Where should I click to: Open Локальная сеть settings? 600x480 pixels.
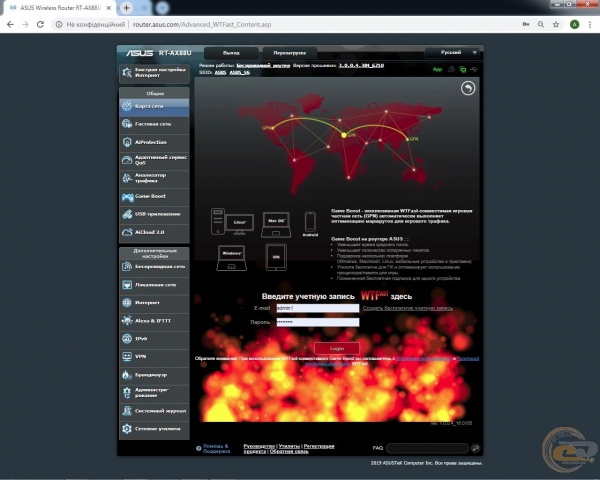[154, 285]
